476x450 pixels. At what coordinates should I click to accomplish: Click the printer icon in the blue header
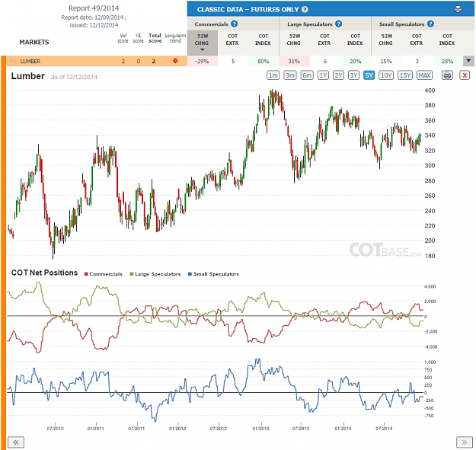(x=458, y=9)
